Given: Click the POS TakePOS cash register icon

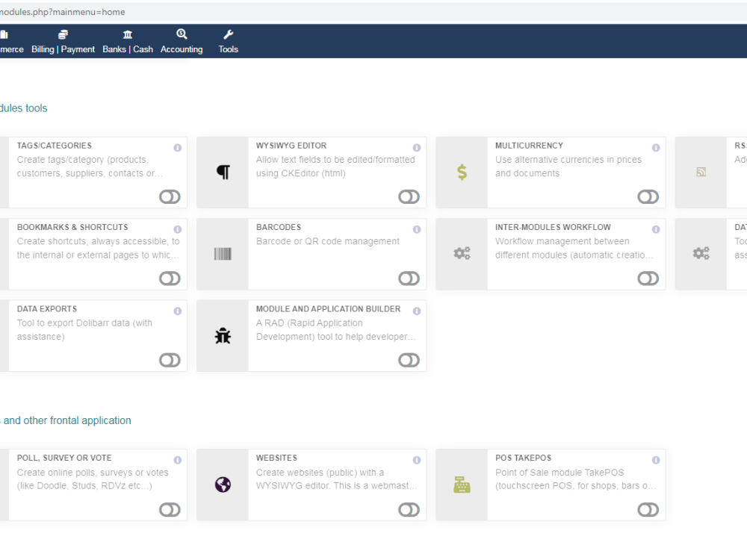Looking at the screenshot, I should click(x=461, y=484).
